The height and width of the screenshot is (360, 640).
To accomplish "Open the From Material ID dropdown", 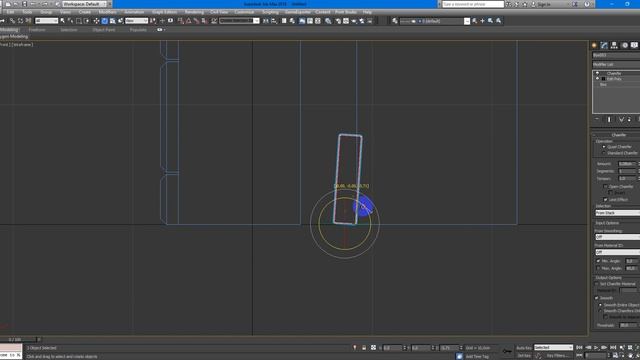I will [x=617, y=252].
